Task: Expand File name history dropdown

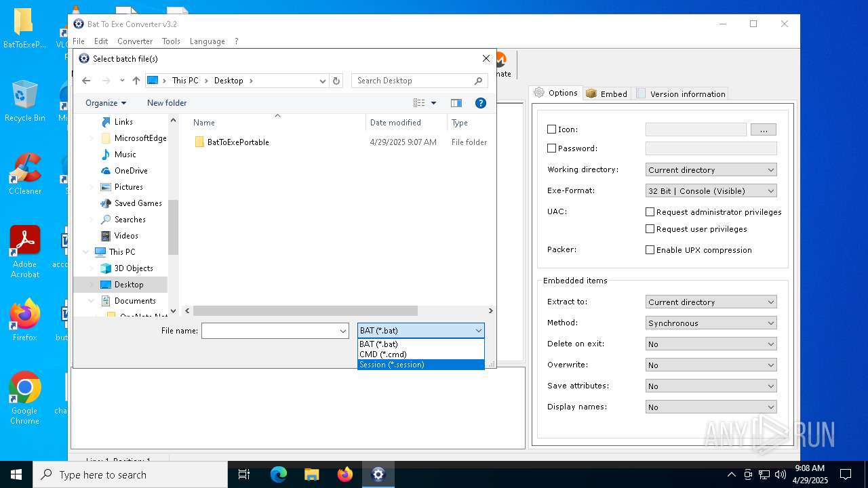Action: [x=343, y=331]
